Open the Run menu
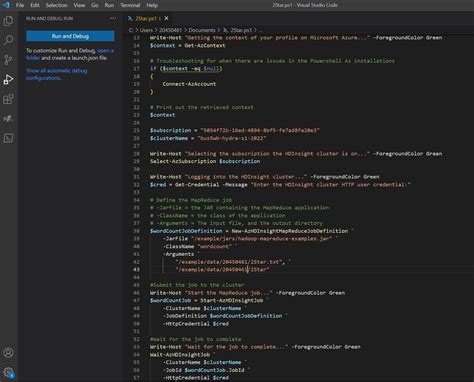 coord(109,5)
